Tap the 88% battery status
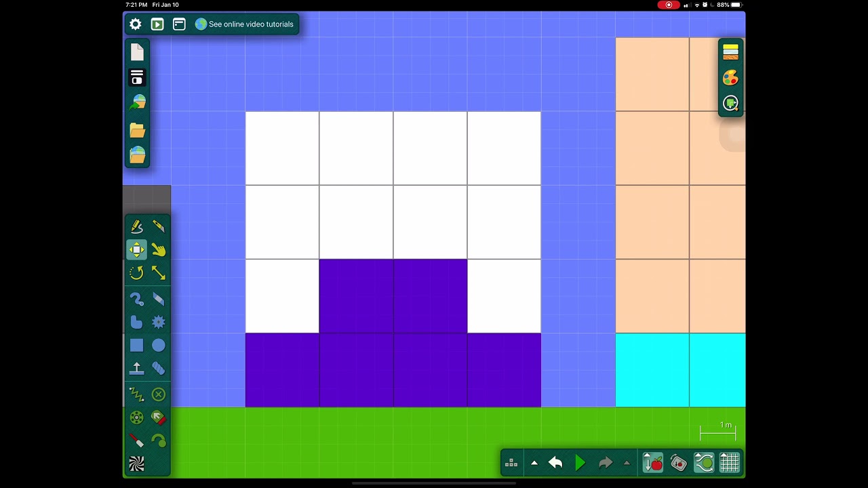 click(x=729, y=5)
